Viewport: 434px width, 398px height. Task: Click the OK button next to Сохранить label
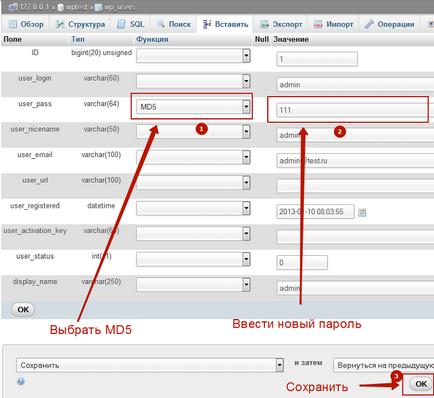[421, 384]
